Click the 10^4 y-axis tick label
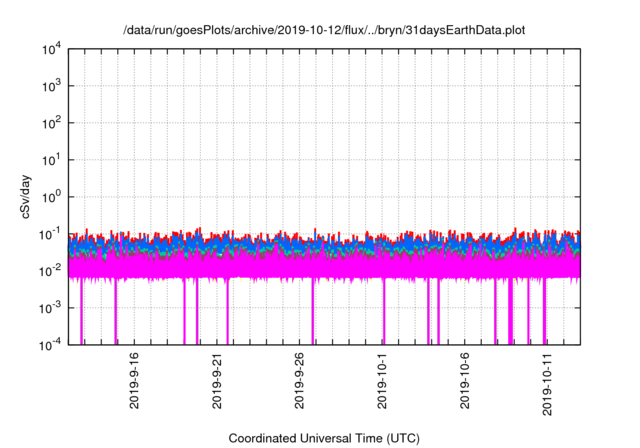 click(52, 50)
